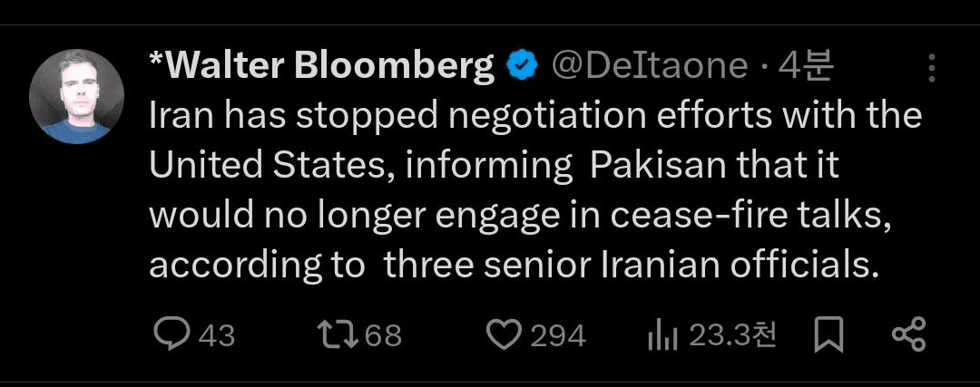
Task: Click the *Walter Bloomberg display name
Action: point(321,65)
